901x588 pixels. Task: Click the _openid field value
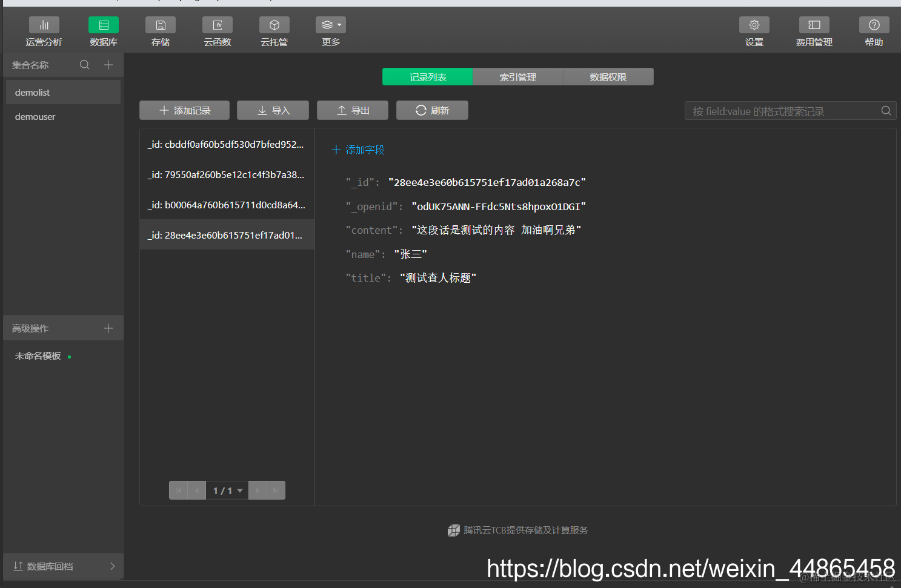tap(499, 206)
